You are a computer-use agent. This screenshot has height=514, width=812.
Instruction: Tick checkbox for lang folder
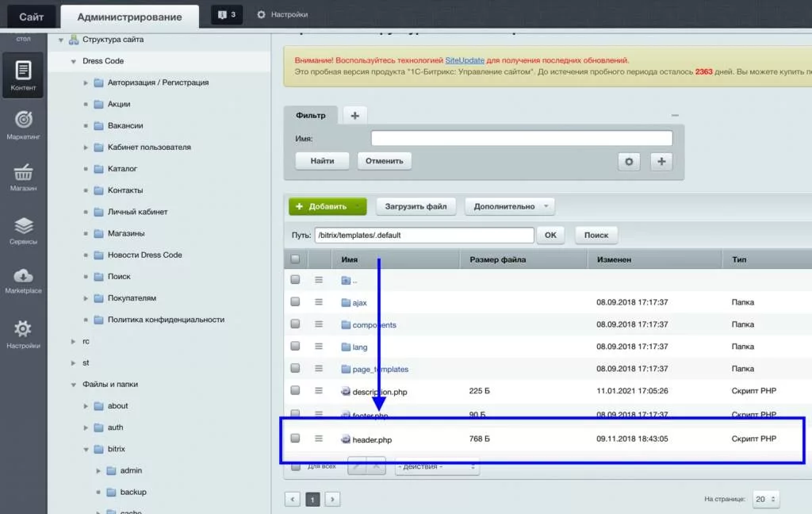[295, 346]
